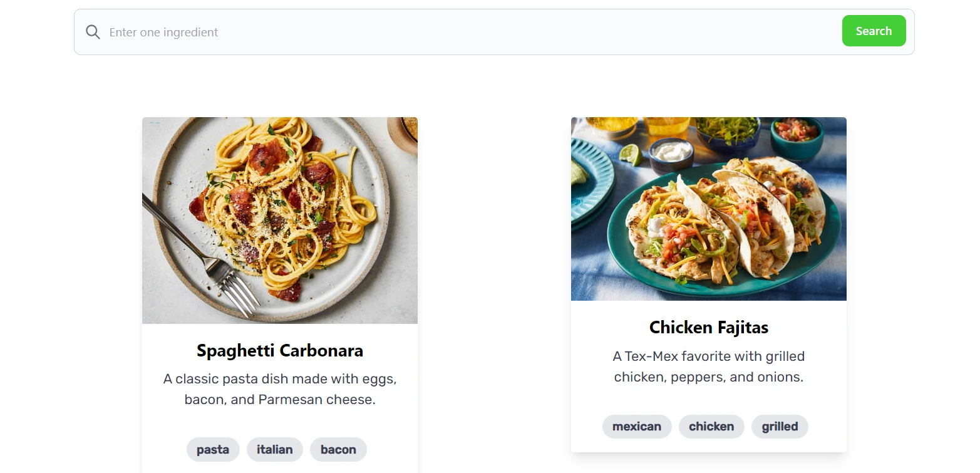Click the lime wedge in fajitas photo
The width and height of the screenshot is (980, 473).
(x=631, y=155)
